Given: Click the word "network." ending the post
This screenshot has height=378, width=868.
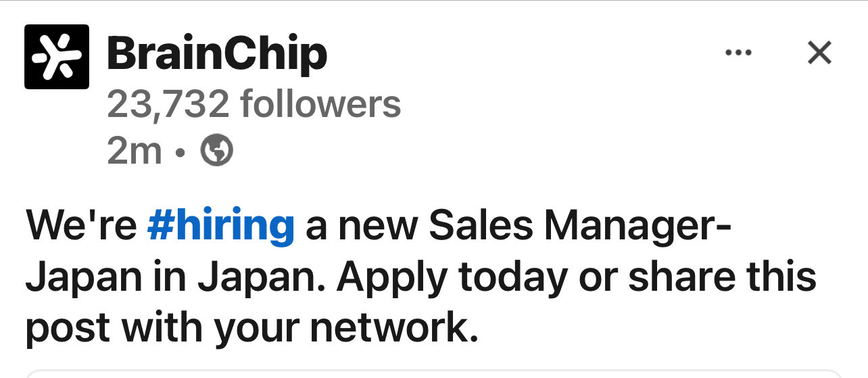Looking at the screenshot, I should [394, 328].
